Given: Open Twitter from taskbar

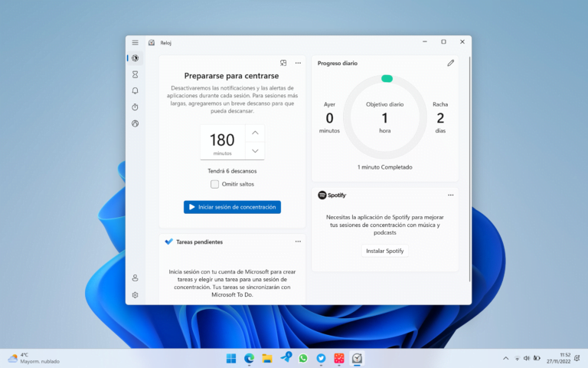Looking at the screenshot, I should coord(321,358).
